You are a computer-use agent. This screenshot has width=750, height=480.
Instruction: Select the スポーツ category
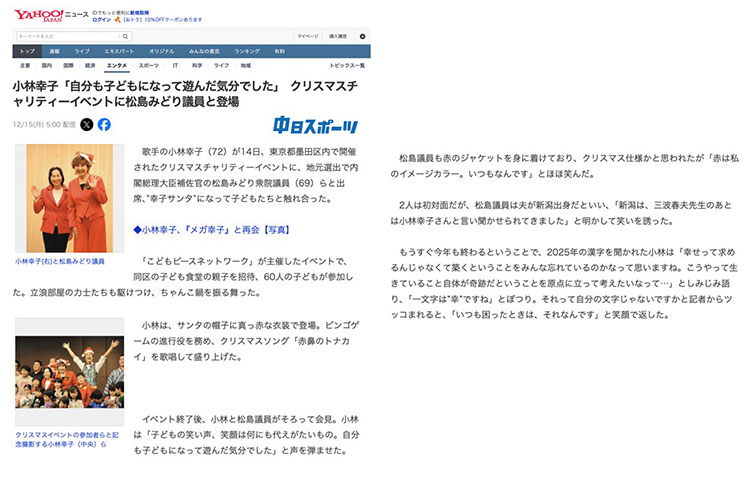[148, 65]
